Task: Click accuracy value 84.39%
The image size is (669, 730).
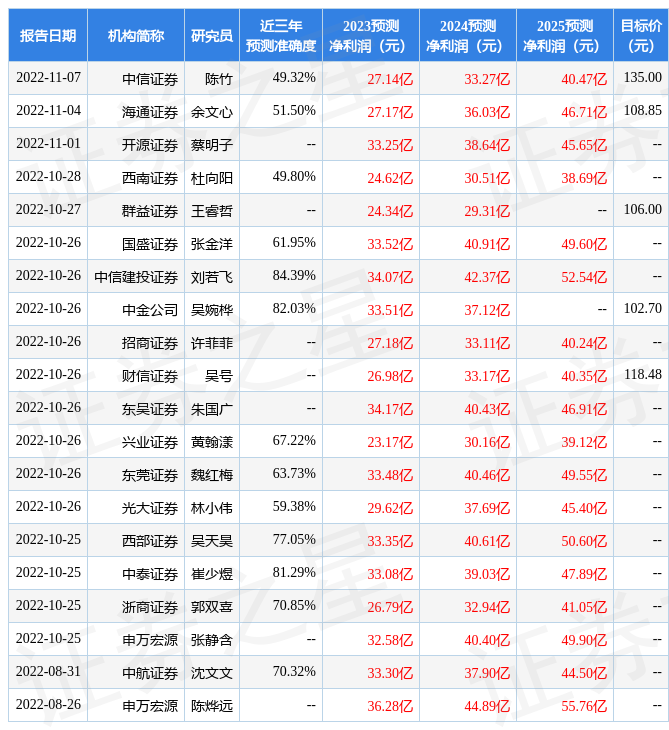Action: coord(294,276)
